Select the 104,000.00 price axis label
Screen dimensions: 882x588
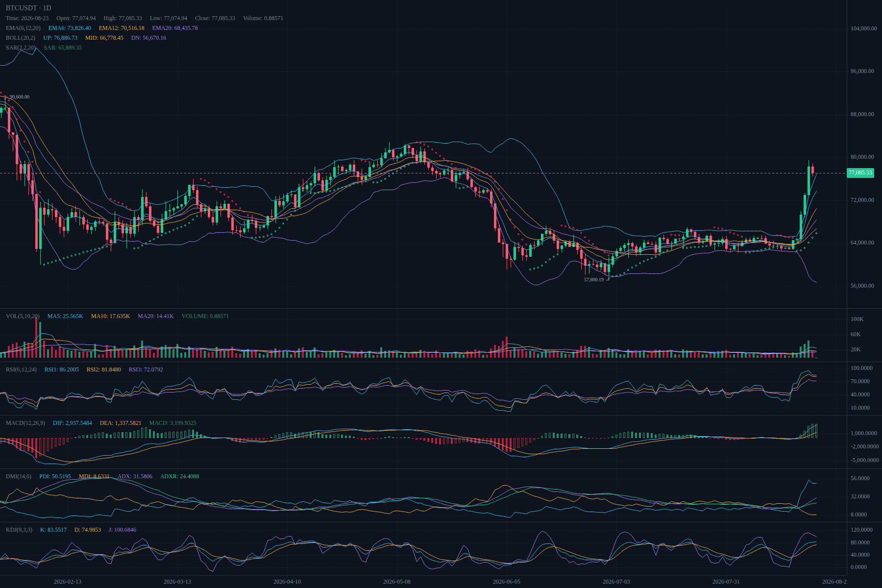coord(864,28)
